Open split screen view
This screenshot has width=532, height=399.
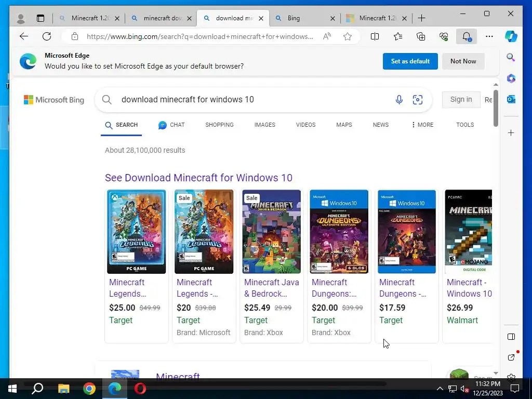click(x=375, y=36)
